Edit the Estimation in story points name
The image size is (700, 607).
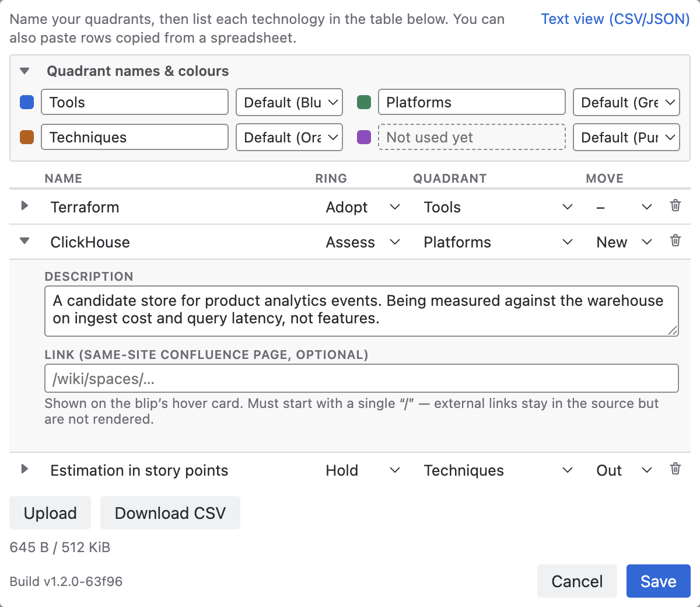(175, 470)
